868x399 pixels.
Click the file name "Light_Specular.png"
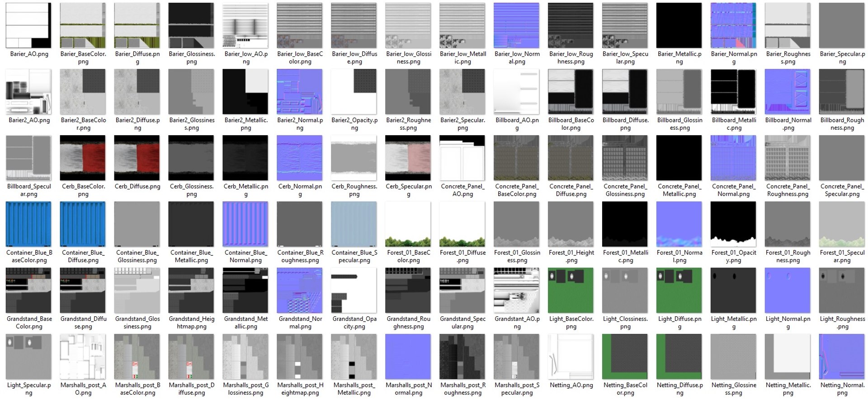tap(29, 389)
